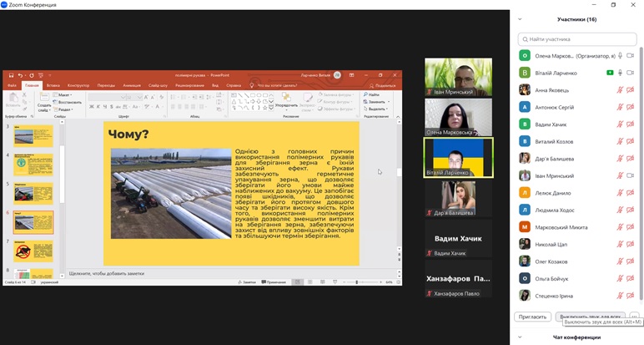Open the Конструктор tab

click(x=78, y=85)
